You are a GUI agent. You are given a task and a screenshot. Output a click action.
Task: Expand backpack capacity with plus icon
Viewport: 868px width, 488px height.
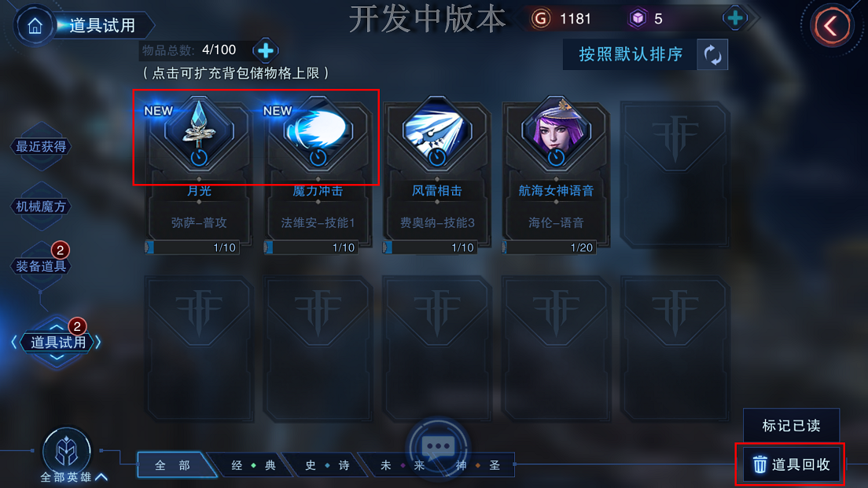tap(266, 51)
